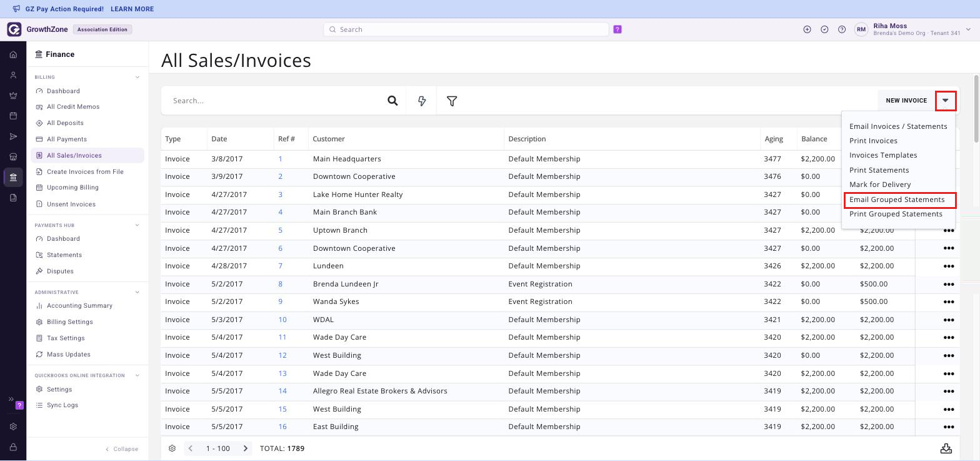Choose Email Grouped Statements option
Viewport: 980px width, 461px height.
[x=897, y=200]
